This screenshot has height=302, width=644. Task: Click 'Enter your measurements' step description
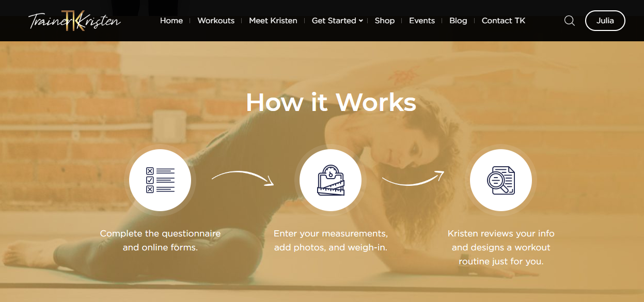pos(331,241)
